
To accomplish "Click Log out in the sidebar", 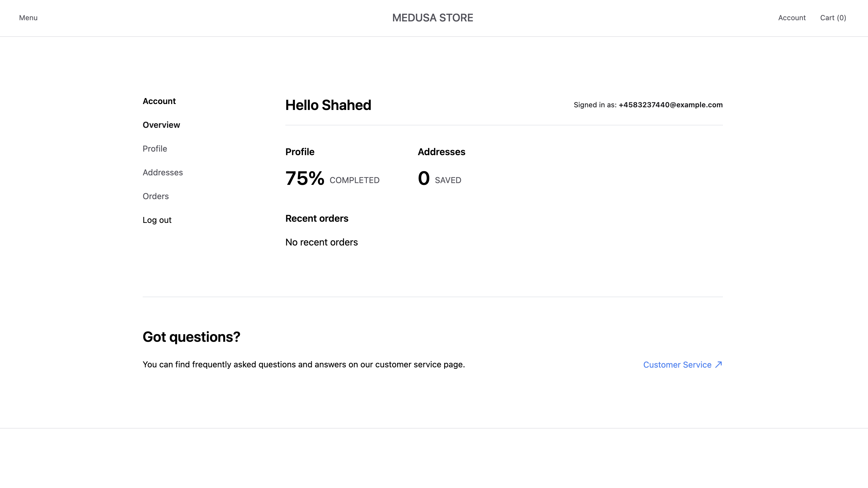I will (157, 220).
